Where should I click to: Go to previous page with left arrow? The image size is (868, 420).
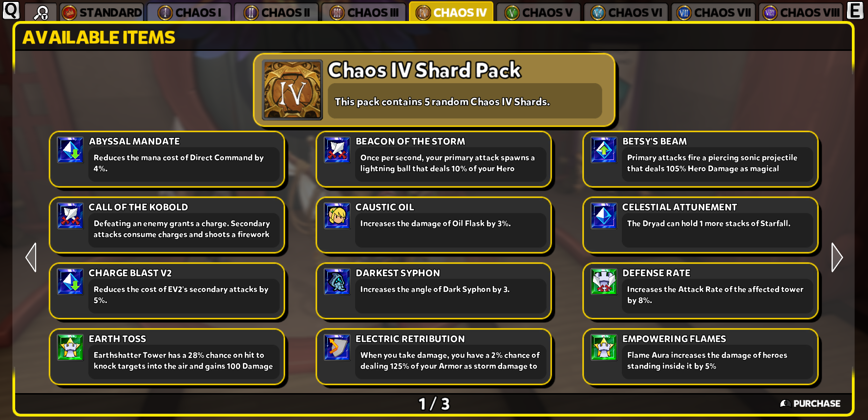[31, 257]
